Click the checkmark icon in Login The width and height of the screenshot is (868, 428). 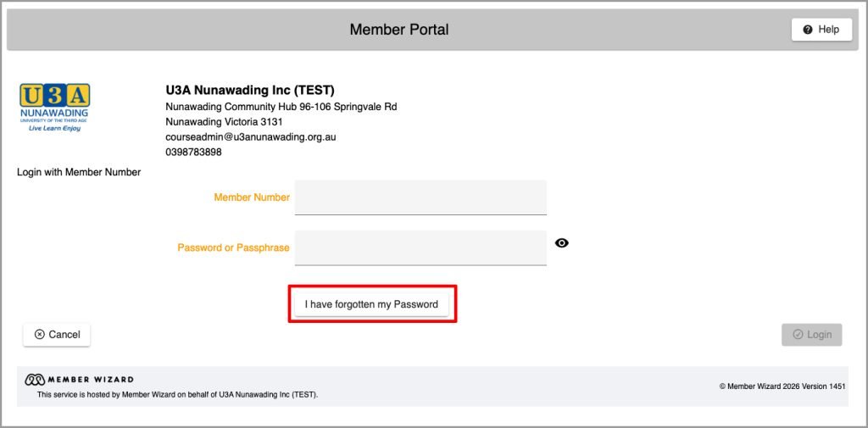[x=798, y=335]
